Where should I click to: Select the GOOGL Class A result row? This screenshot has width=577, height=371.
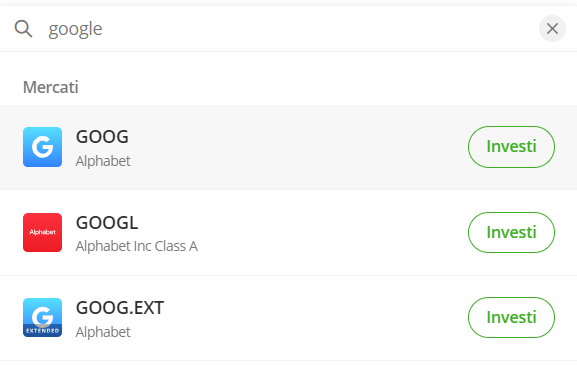(288, 233)
